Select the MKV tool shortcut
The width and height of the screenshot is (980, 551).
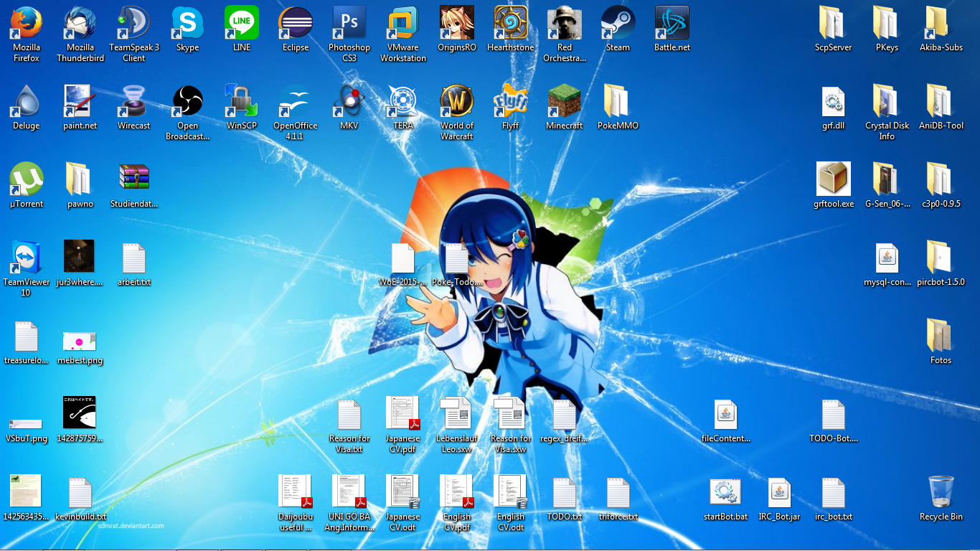coord(349,102)
